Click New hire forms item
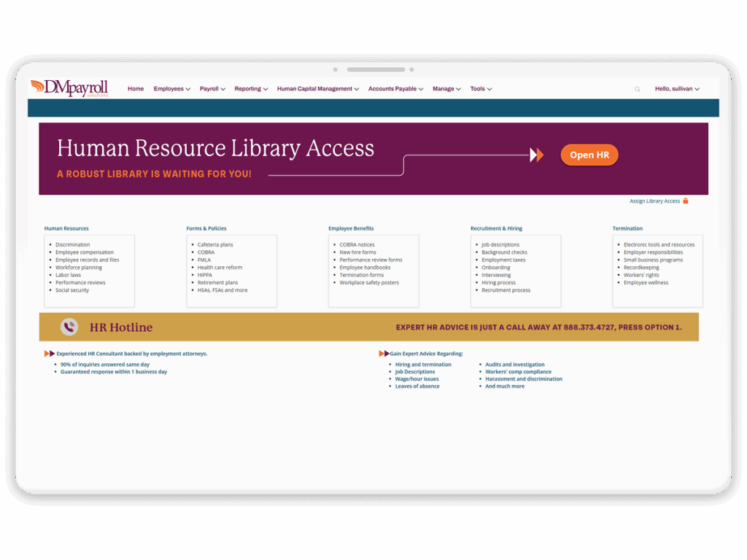This screenshot has height=560, width=747. [357, 252]
